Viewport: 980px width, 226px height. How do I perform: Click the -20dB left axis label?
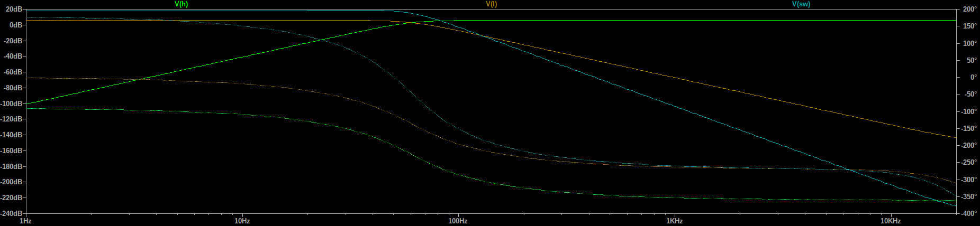coord(13,41)
